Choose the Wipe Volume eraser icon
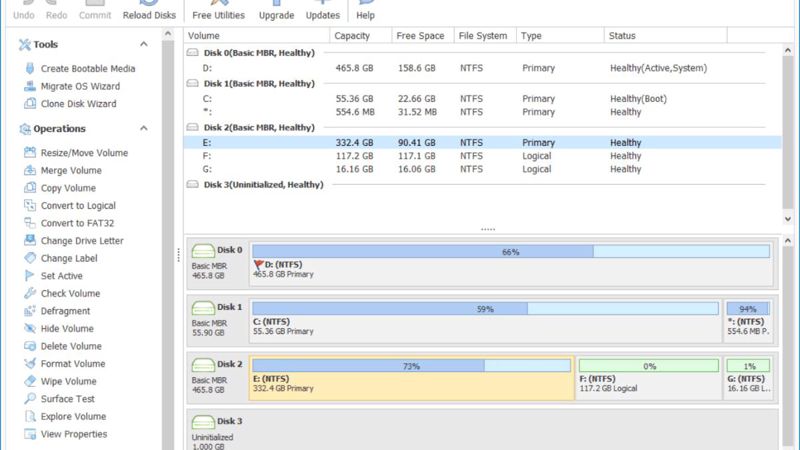The height and width of the screenshot is (450, 800). click(x=30, y=381)
